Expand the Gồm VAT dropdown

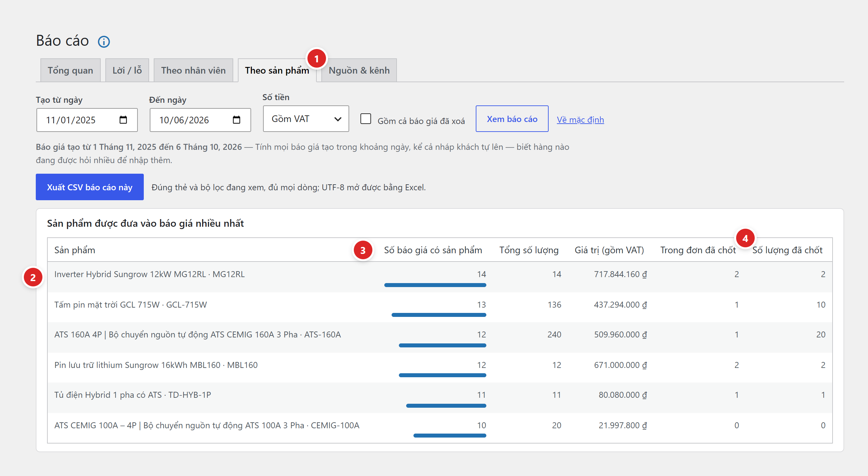[306, 119]
